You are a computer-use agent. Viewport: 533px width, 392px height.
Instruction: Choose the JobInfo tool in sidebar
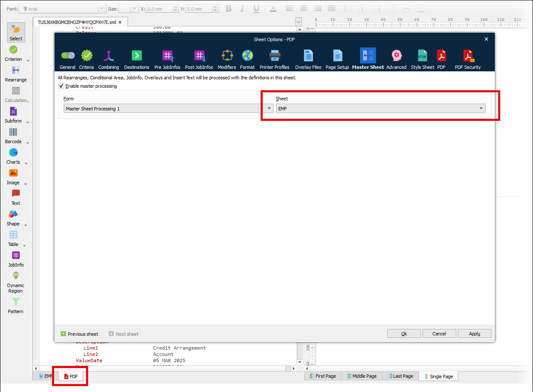coord(16,259)
